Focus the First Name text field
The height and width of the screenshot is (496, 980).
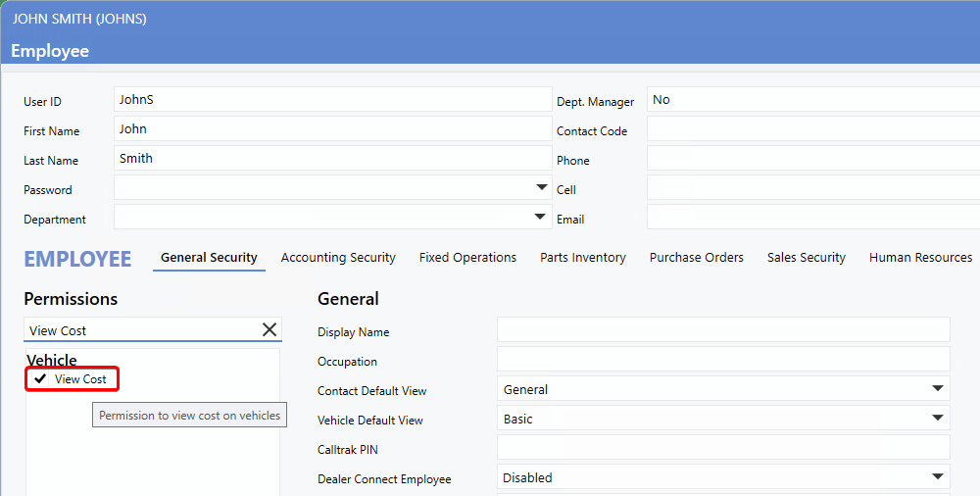coord(333,129)
